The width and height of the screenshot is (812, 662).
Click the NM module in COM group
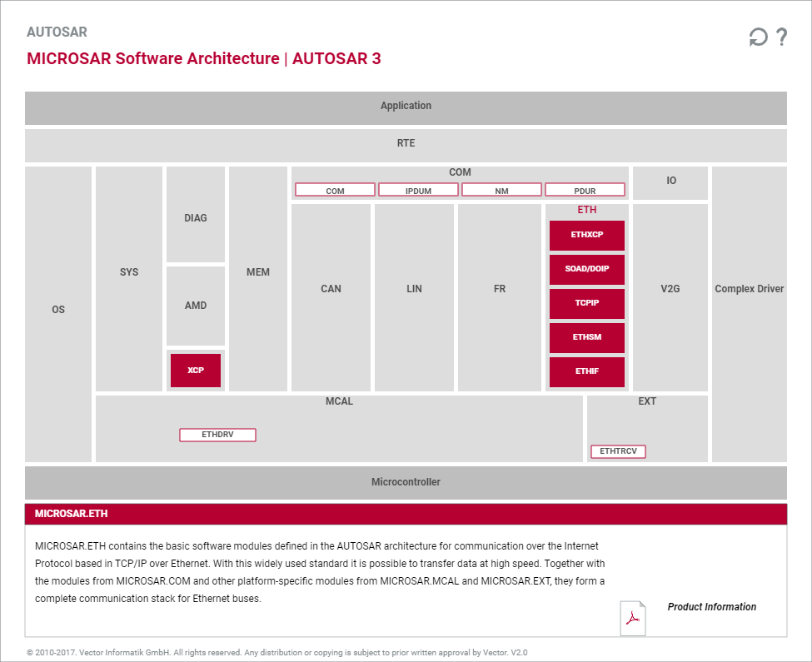coord(501,189)
